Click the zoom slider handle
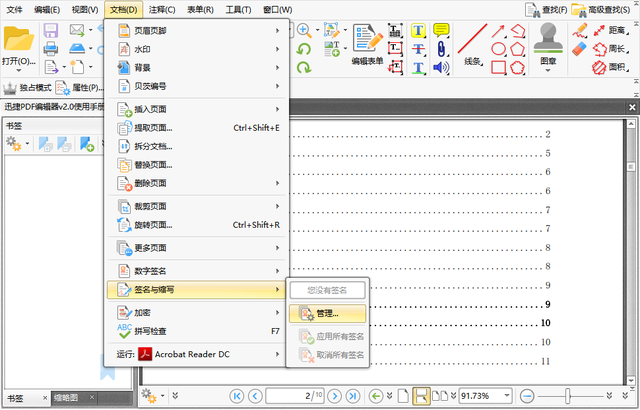The width and height of the screenshot is (640, 410). click(568, 396)
